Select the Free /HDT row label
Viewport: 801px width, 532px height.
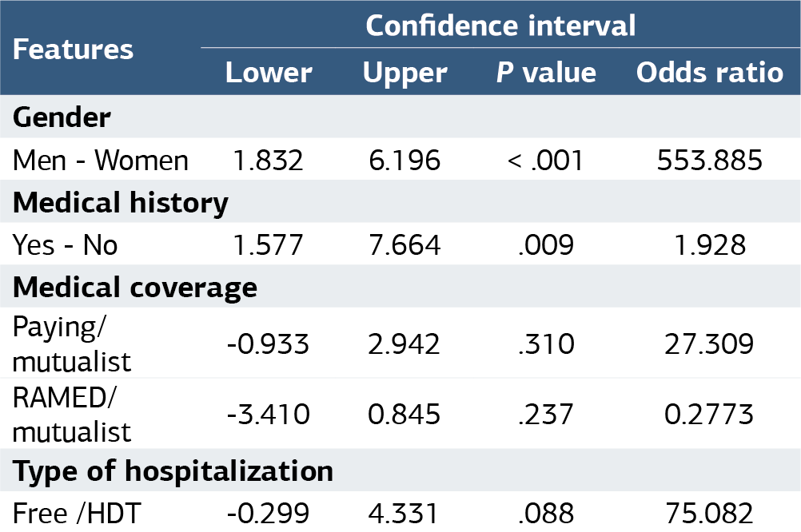point(77,514)
